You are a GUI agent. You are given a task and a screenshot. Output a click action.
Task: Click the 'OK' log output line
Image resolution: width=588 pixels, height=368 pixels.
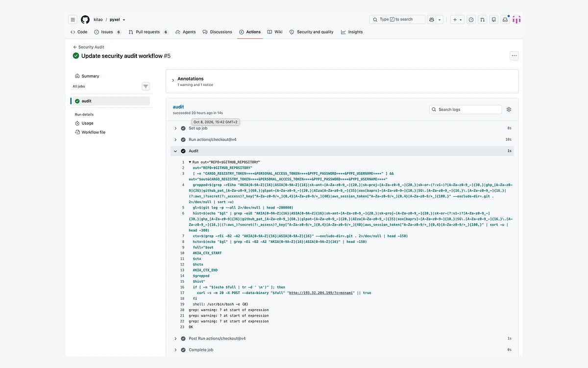(x=191, y=327)
